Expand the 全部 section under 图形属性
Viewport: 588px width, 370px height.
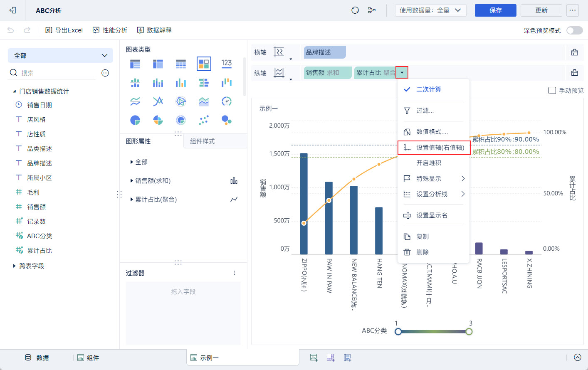(132, 162)
